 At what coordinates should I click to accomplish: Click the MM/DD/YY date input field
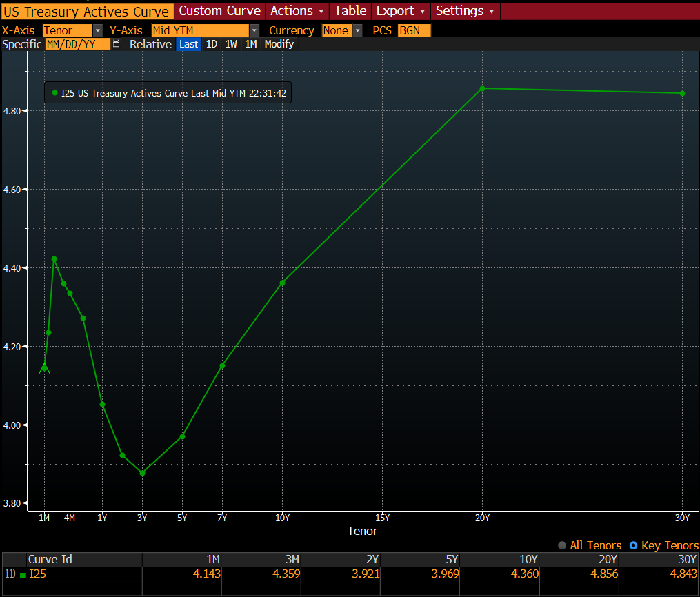[78, 43]
